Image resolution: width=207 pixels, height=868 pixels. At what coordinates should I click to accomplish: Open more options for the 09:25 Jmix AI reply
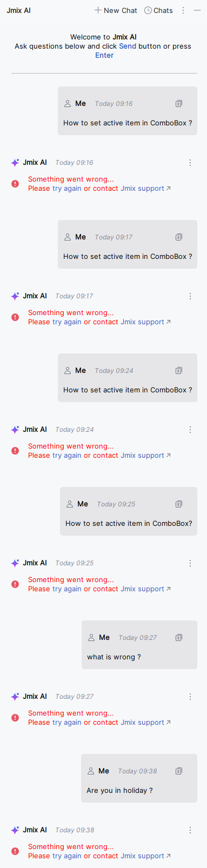pos(190,563)
